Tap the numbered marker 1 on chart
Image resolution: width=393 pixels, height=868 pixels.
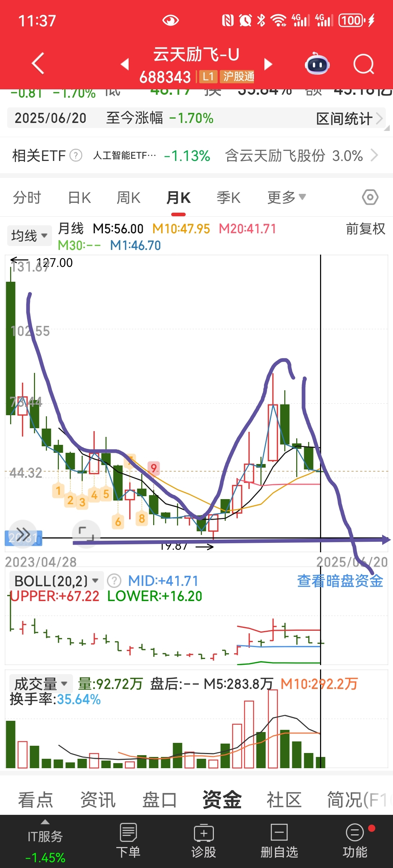(58, 491)
